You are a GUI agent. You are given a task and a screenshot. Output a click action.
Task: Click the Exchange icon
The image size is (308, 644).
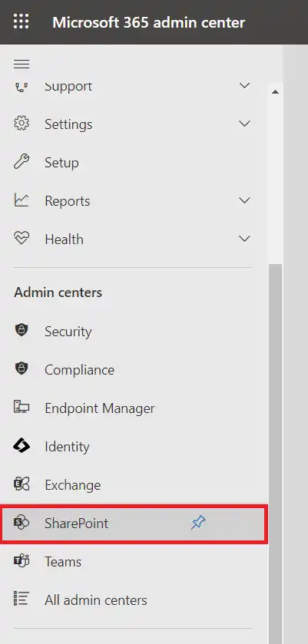[22, 484]
